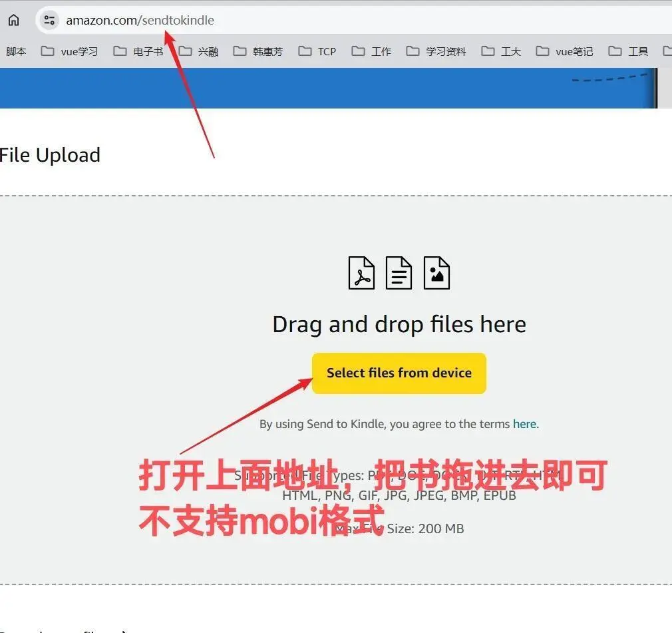Screen dimensions: 672x633
Task: Click the image file type icon
Action: click(x=436, y=273)
